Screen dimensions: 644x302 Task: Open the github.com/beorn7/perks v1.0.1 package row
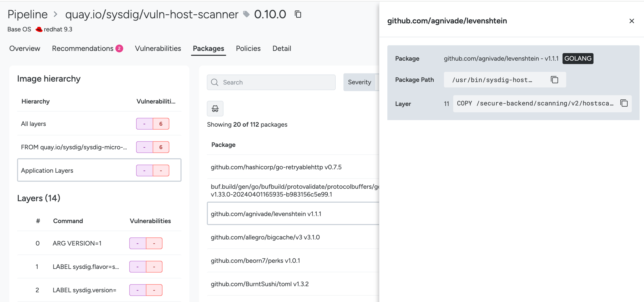tap(255, 261)
